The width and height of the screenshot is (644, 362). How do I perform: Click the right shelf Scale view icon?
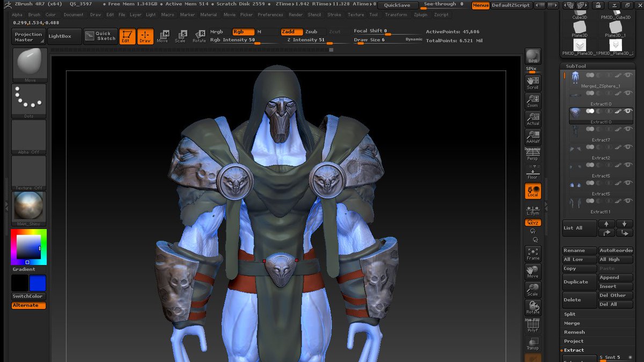[x=533, y=289]
